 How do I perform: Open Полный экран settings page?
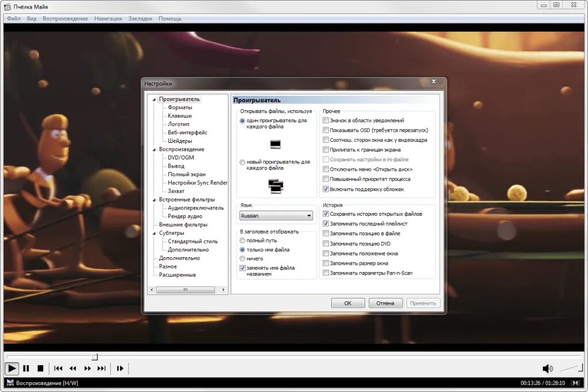click(187, 174)
